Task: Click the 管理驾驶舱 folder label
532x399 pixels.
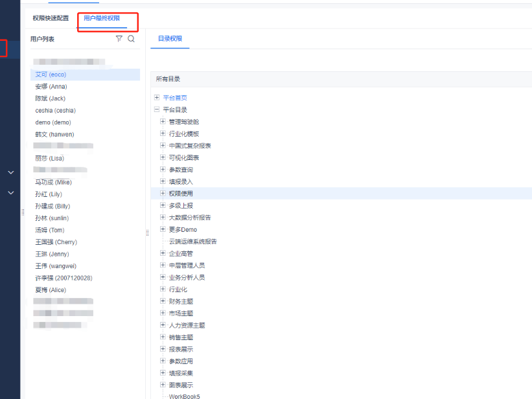Action: [184, 122]
